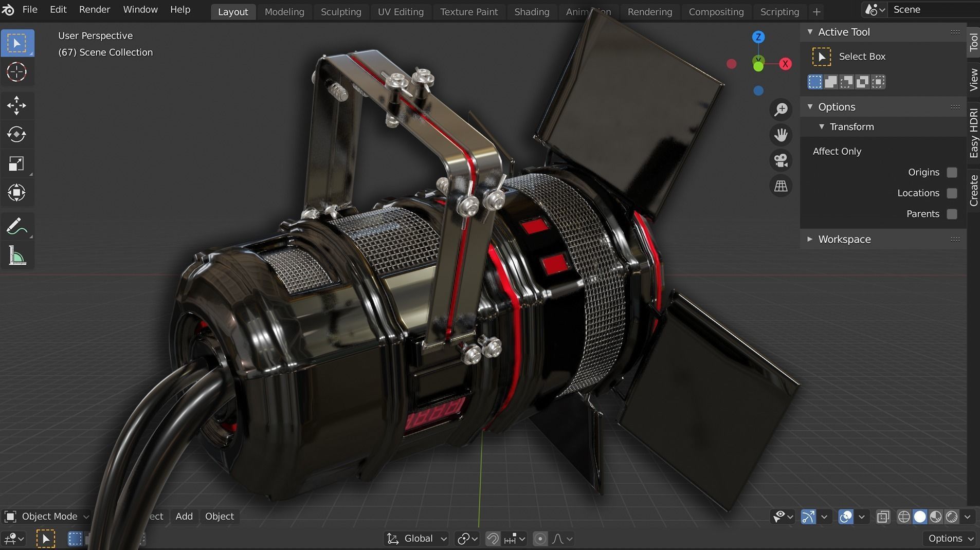This screenshot has width=980, height=550.
Task: Switch to solid viewport shading
Action: [x=920, y=517]
